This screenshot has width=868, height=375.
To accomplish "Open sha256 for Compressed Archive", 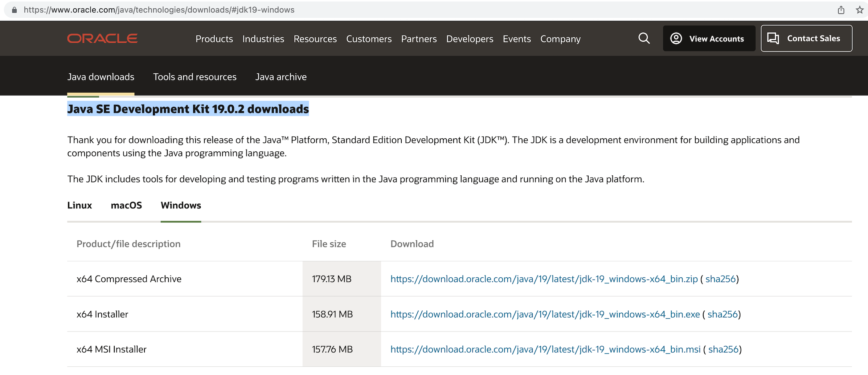I will pos(720,279).
